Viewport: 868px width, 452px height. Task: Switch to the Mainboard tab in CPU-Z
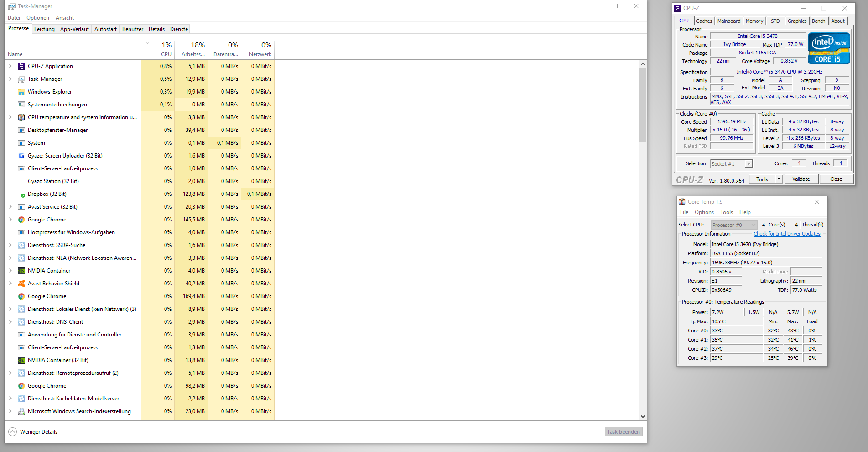point(729,21)
